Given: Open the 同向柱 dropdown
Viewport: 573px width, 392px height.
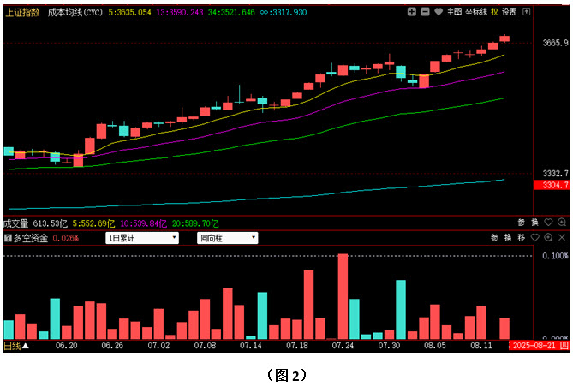Looking at the screenshot, I should pyautogui.click(x=227, y=238).
